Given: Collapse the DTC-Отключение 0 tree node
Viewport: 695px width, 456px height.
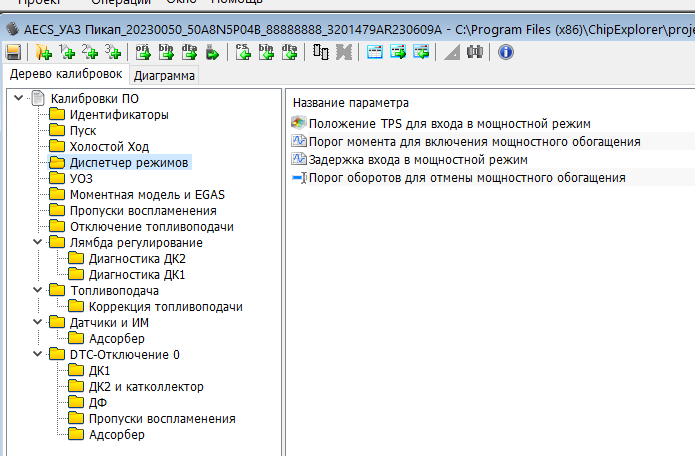Looking at the screenshot, I should 38,354.
